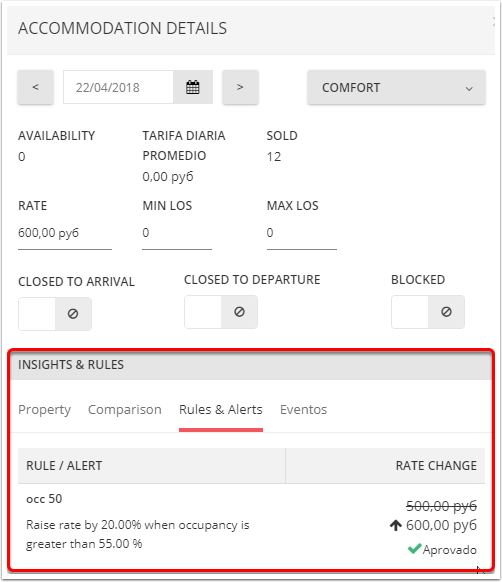Click the date field showing 22/04/2018
Image resolution: width=502 pixels, height=582 pixels.
coord(118,87)
